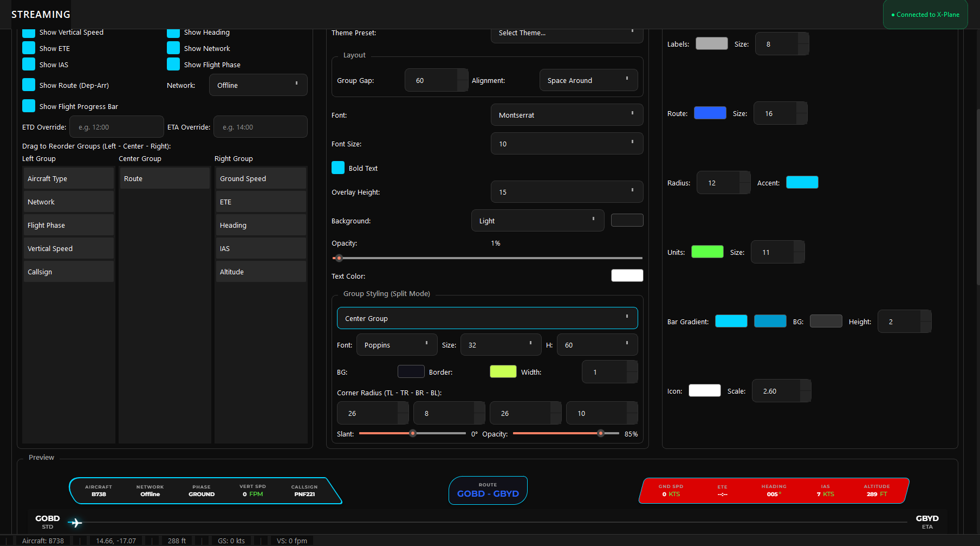980x546 pixels.
Task: Open the Alignment dropdown showing Space Around
Action: [x=588, y=80]
